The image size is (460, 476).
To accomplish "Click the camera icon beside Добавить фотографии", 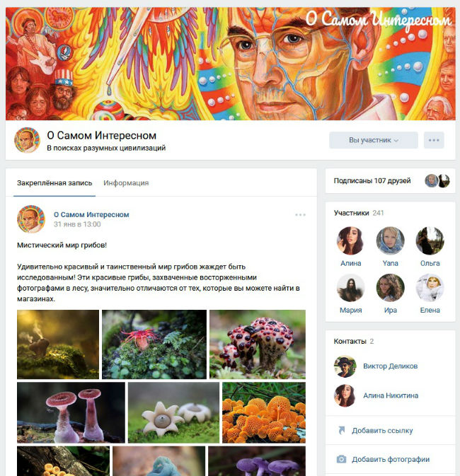I will pos(341,459).
